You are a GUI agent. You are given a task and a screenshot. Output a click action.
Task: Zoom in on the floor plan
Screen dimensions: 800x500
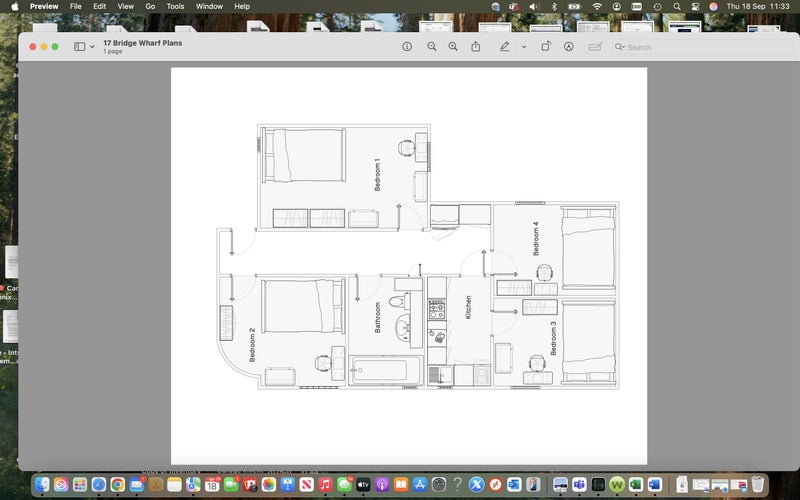[x=453, y=47]
